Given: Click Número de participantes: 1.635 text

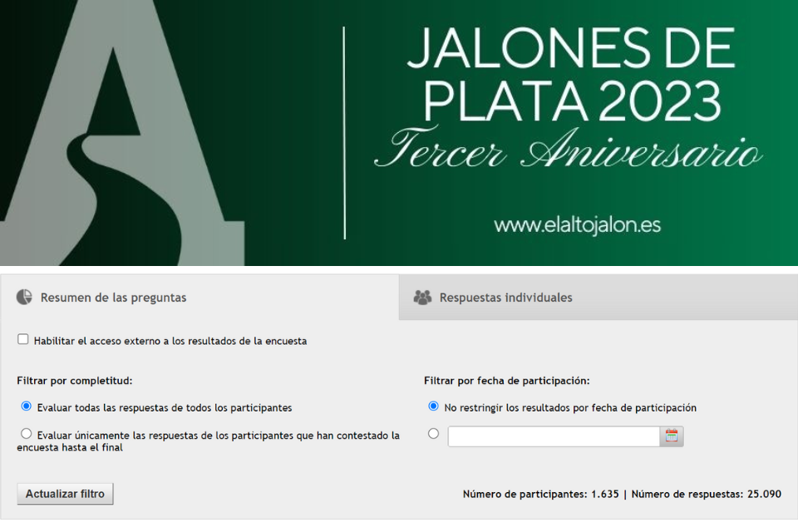Looking at the screenshot, I should [540, 495].
